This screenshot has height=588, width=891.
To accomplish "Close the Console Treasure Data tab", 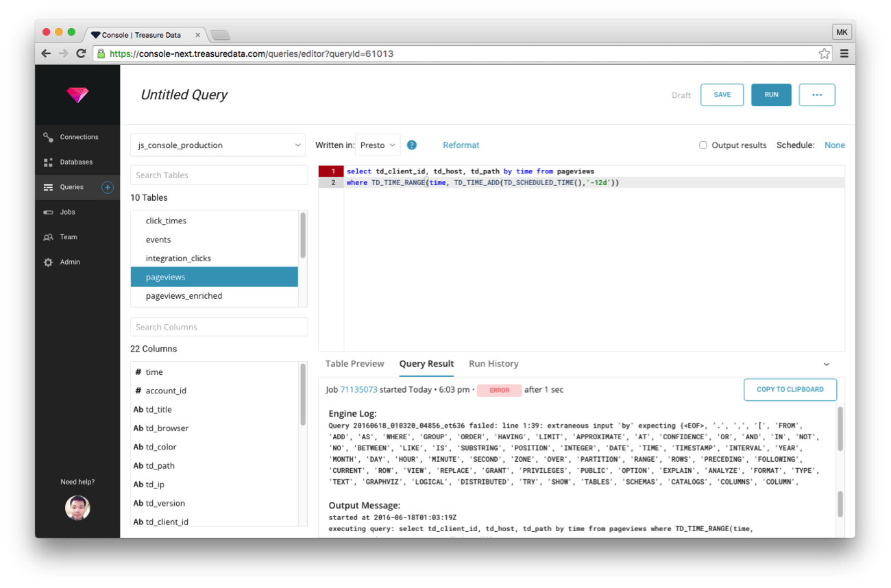I will point(198,35).
